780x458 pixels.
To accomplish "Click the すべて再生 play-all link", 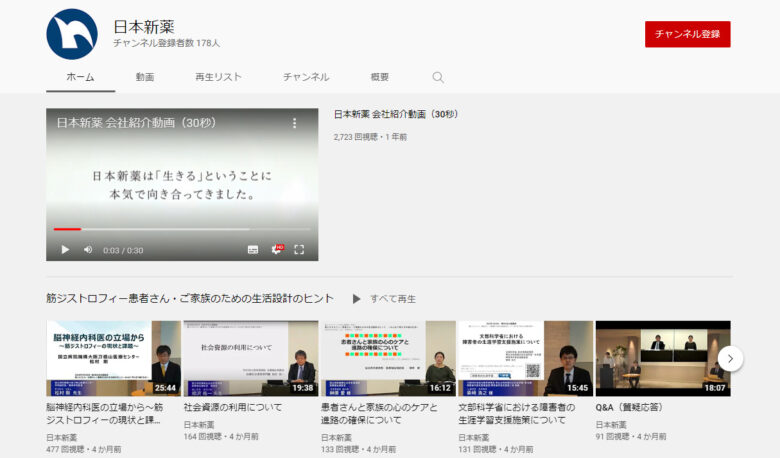I will [384, 299].
